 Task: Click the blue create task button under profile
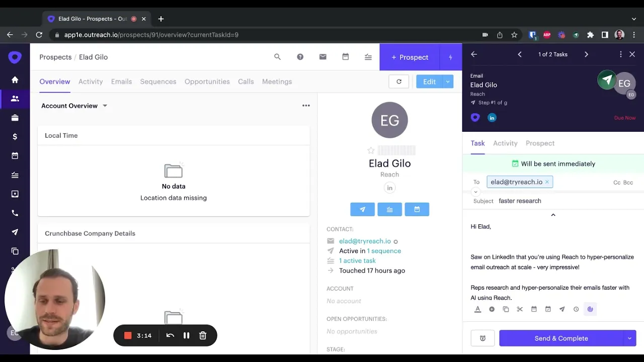tap(389, 209)
